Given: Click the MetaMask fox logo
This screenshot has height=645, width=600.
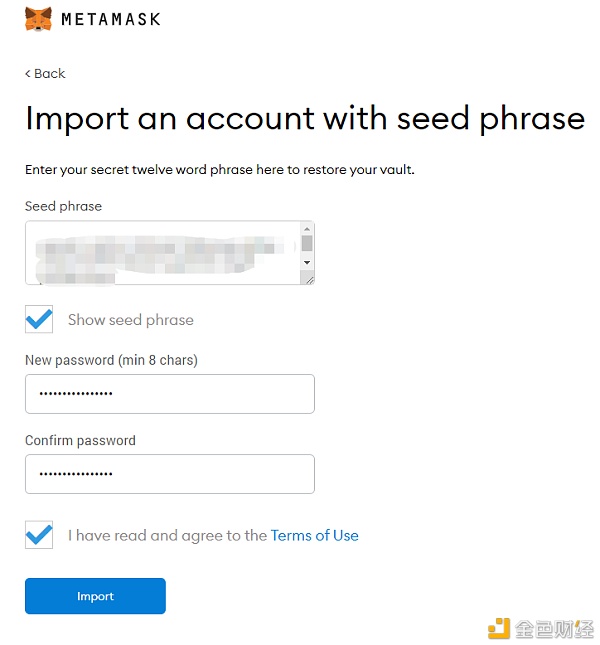Looking at the screenshot, I should pos(38,19).
